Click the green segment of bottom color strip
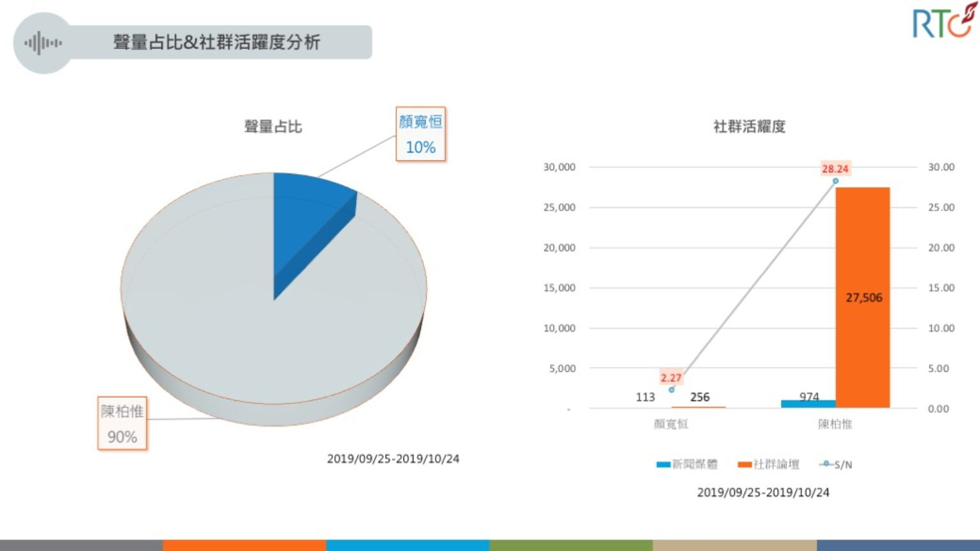This screenshot has width=980, height=551. tap(571, 545)
